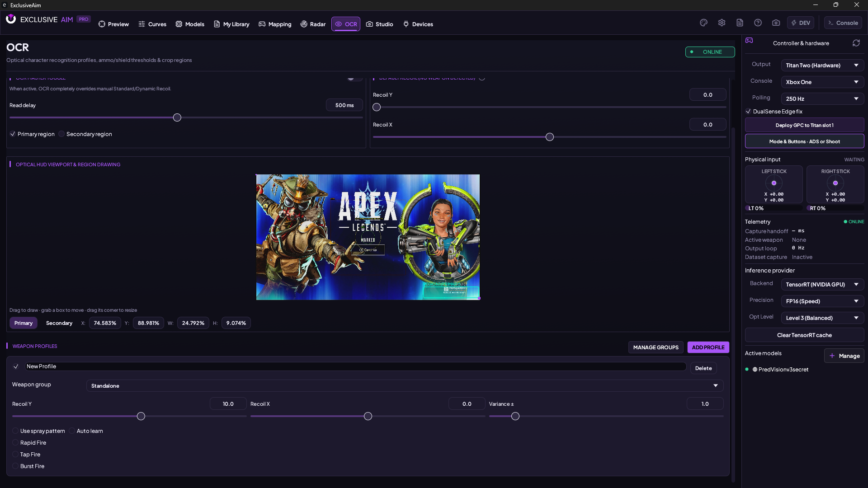This screenshot has width=868, height=488.
Task: Click the purple gamepad icon
Action: tap(749, 40)
